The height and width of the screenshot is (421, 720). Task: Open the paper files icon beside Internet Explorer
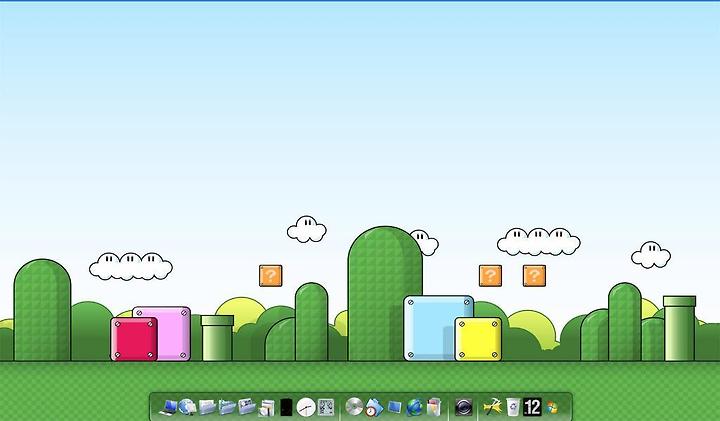pos(434,407)
